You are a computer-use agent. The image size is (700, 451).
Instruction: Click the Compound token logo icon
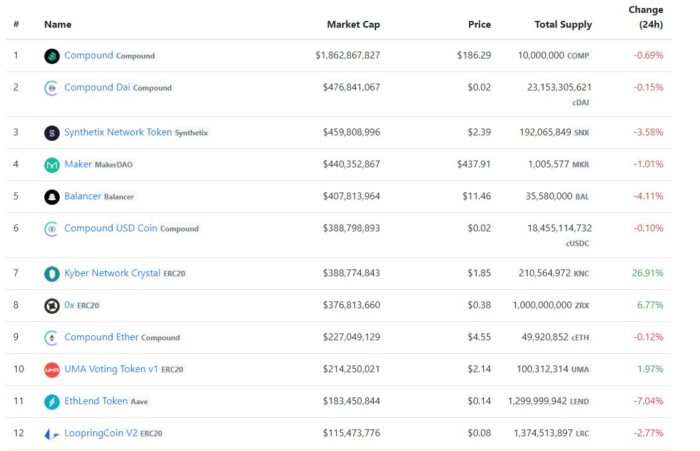click(x=52, y=56)
